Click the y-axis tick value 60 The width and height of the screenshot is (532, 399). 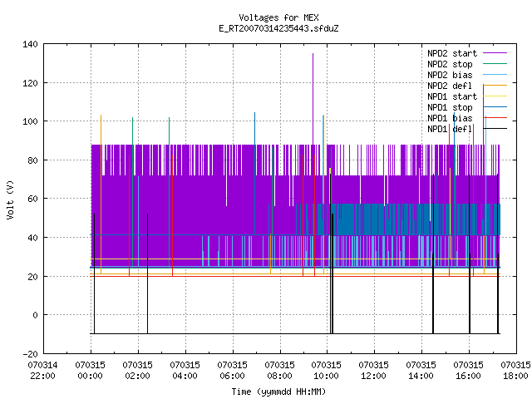(x=32, y=199)
